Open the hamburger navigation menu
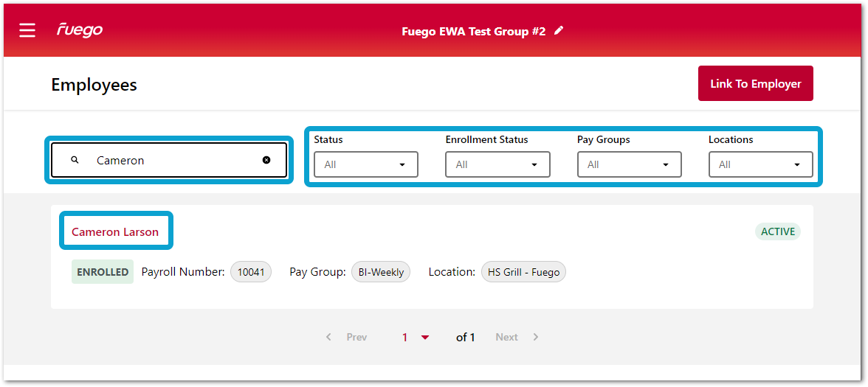Screen dimensions: 868x387 [x=27, y=30]
